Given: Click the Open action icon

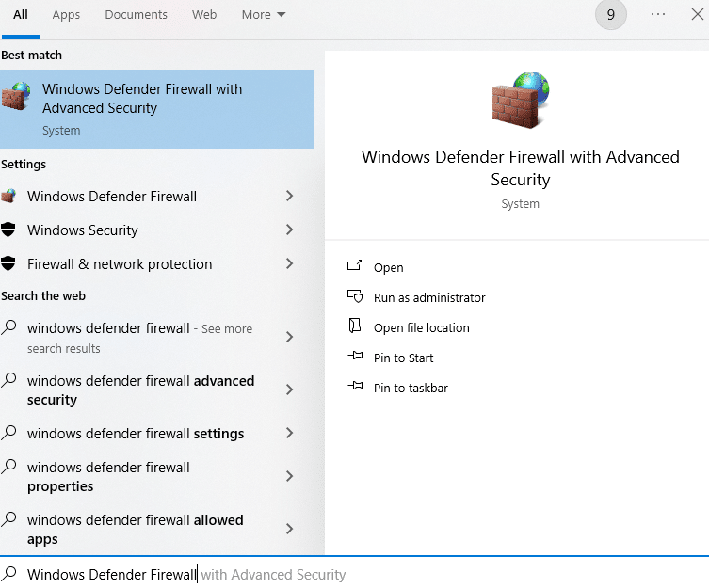Looking at the screenshot, I should 354,265.
